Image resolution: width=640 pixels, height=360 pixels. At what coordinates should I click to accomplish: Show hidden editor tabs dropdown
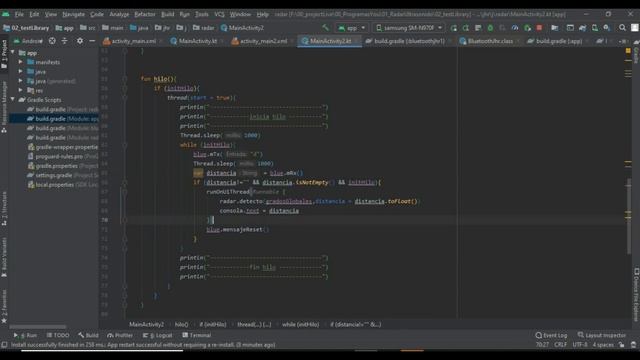[x=623, y=41]
